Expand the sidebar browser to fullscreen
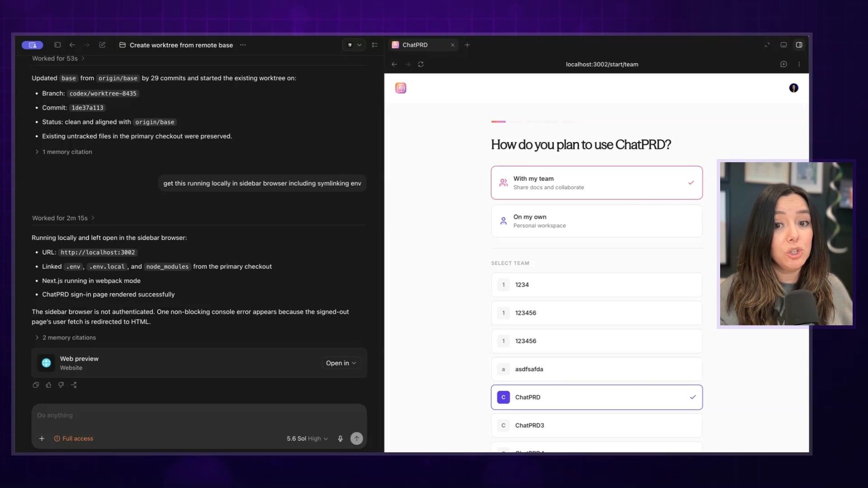The width and height of the screenshot is (868, 488). (767, 45)
